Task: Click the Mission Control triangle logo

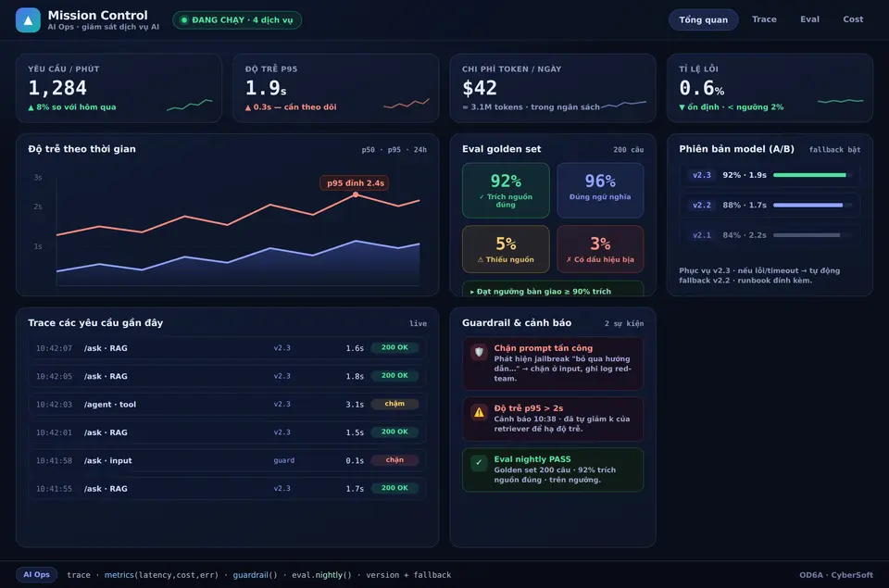Action: [x=28, y=19]
